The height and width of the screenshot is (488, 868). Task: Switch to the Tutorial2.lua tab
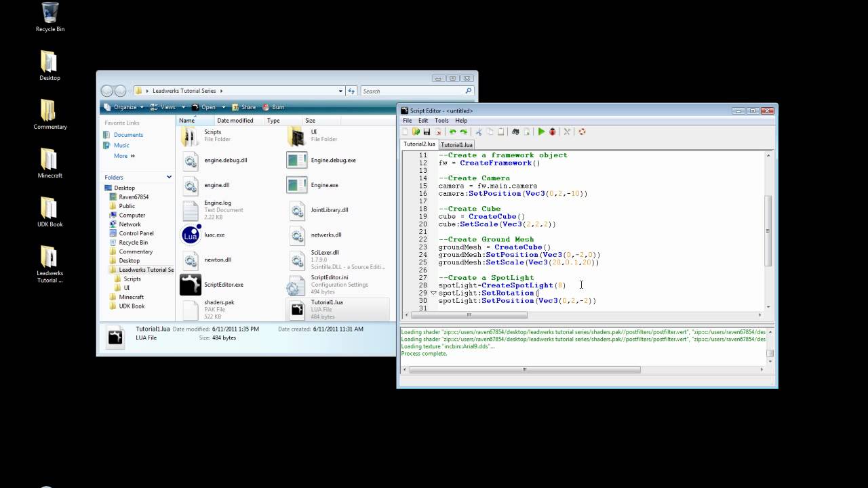[419, 144]
